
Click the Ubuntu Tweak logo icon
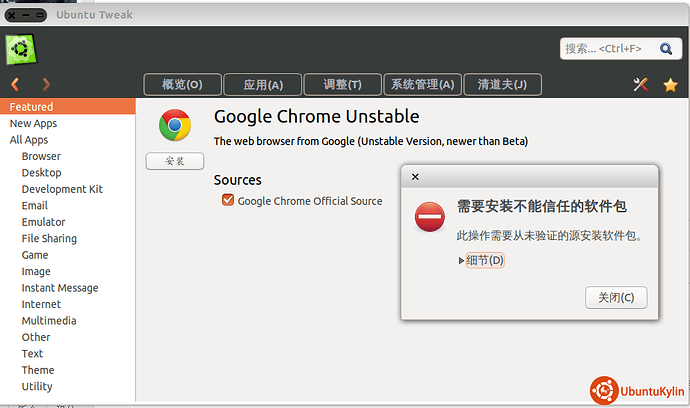tap(21, 49)
